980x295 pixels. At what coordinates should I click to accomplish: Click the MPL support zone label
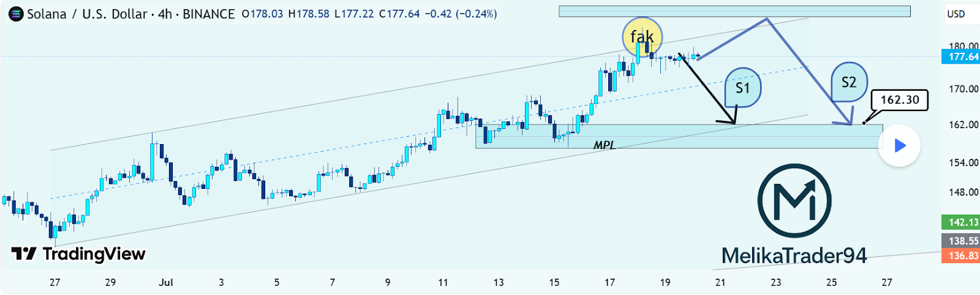click(604, 145)
